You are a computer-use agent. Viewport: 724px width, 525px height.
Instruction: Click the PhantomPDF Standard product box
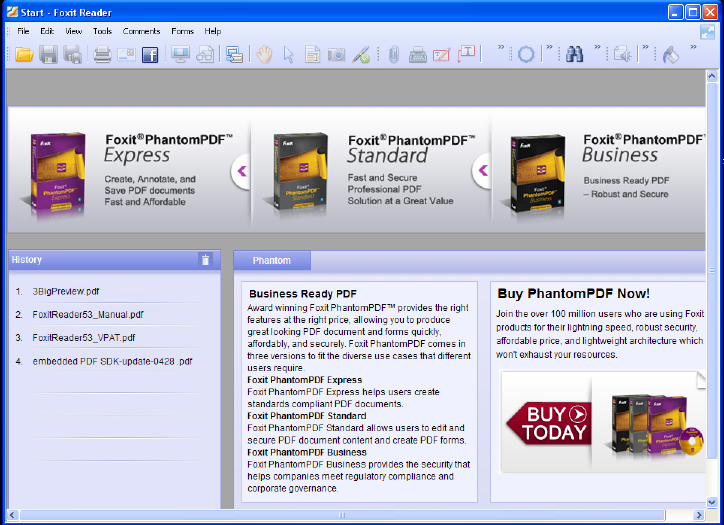tap(300, 173)
